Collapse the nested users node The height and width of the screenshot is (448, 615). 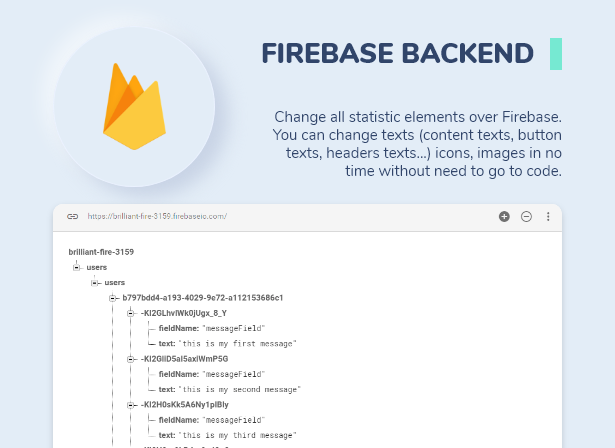[95, 283]
